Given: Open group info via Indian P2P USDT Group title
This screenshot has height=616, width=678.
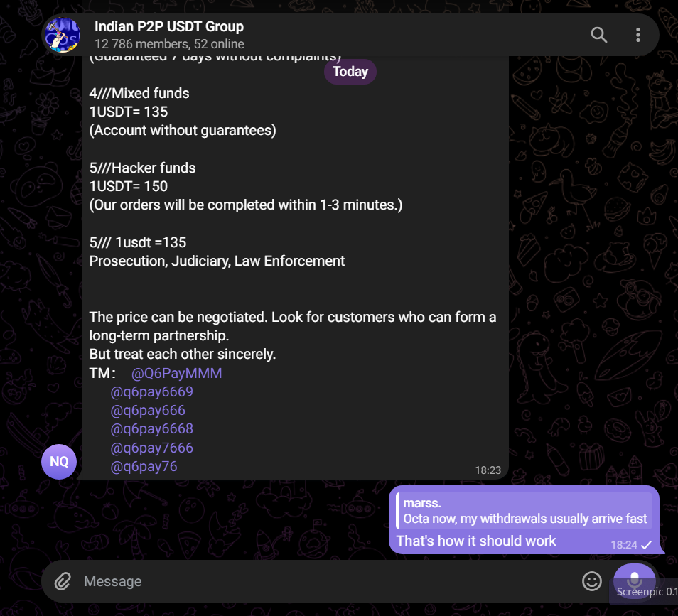Looking at the screenshot, I should click(169, 26).
